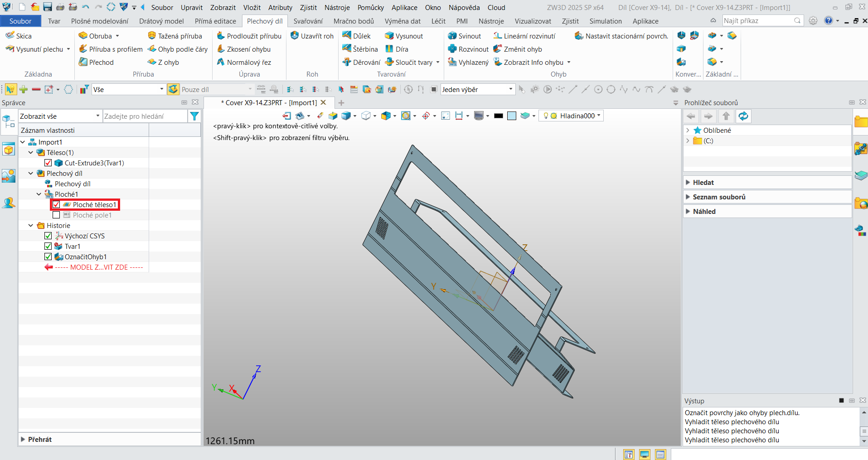Viewport: 868px width, 460px height.
Task: Click the Normálový řez tool
Action: click(244, 62)
